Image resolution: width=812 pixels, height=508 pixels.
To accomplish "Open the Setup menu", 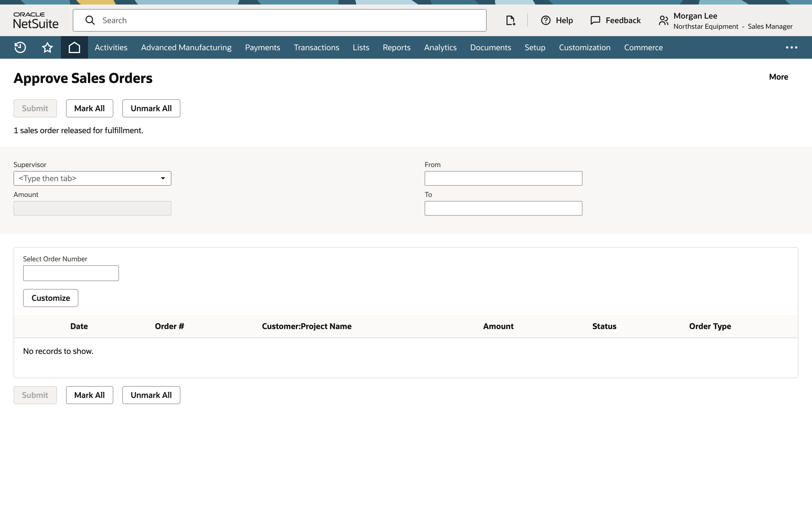I will 535,47.
